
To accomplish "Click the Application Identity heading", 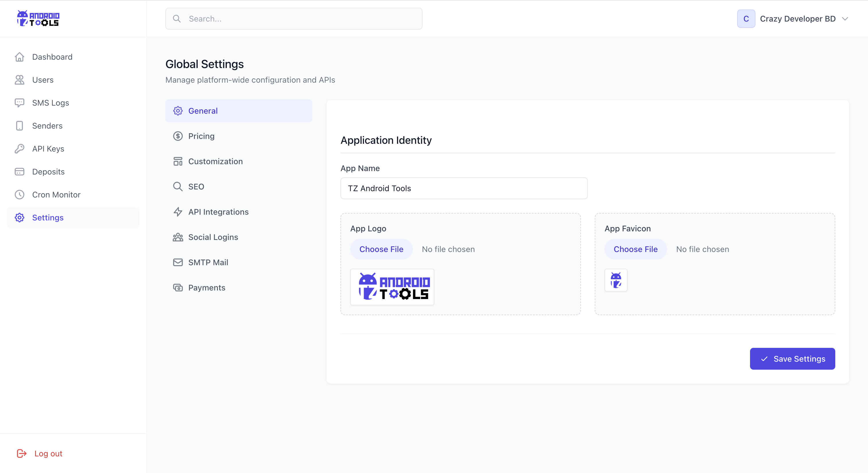I will 386,140.
